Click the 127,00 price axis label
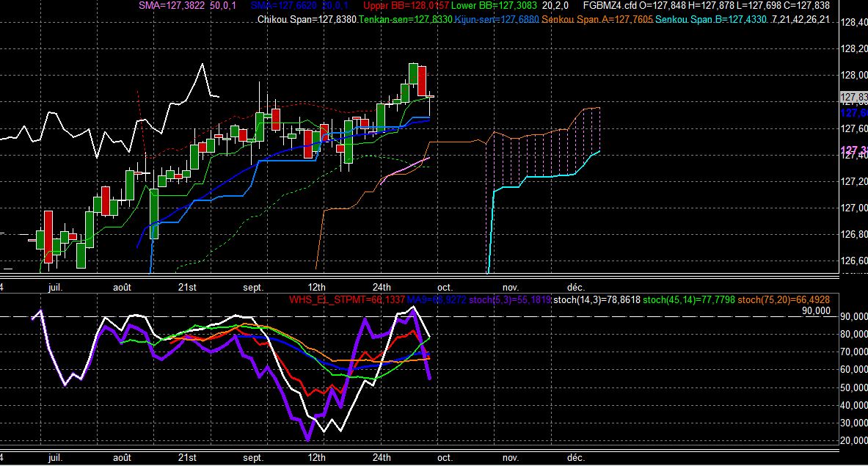Image resolution: width=868 pixels, height=466 pixels. [x=853, y=208]
